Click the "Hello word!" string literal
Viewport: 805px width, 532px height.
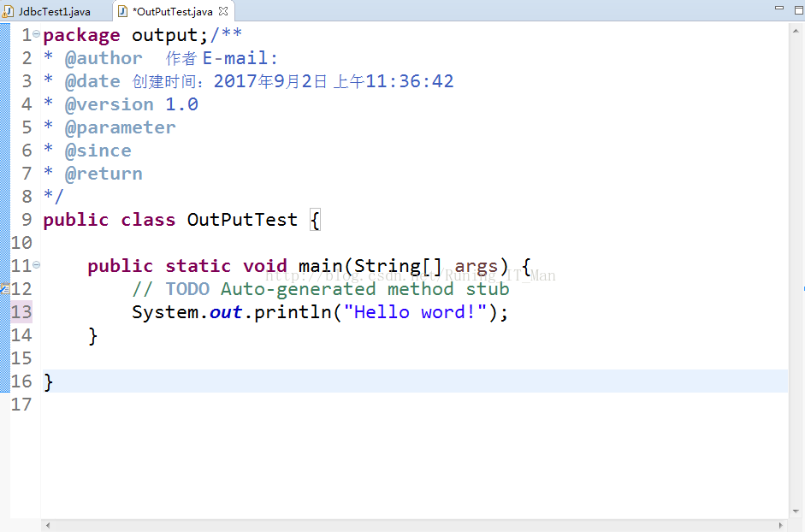point(415,313)
